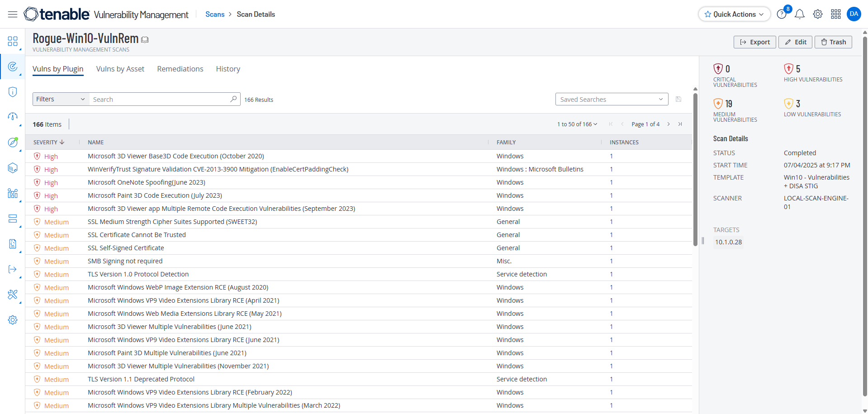Click the dashboards icon in left sidebar
The width and height of the screenshot is (868, 414).
13,42
